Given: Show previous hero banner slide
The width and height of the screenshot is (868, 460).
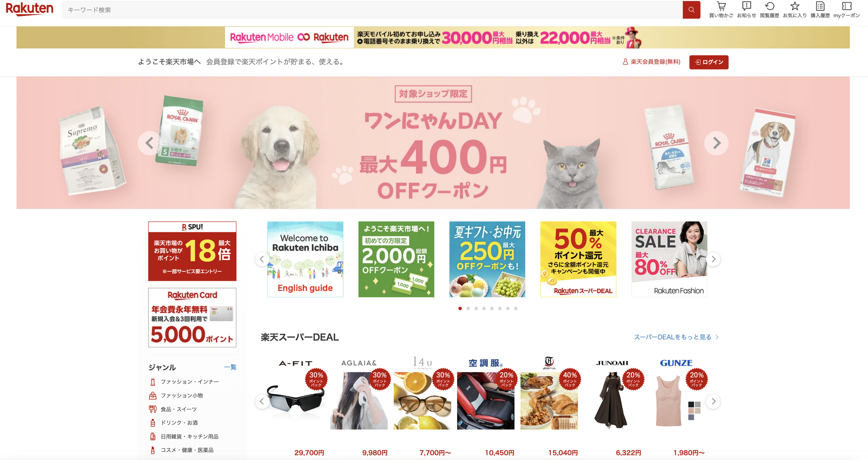Looking at the screenshot, I should [x=150, y=143].
